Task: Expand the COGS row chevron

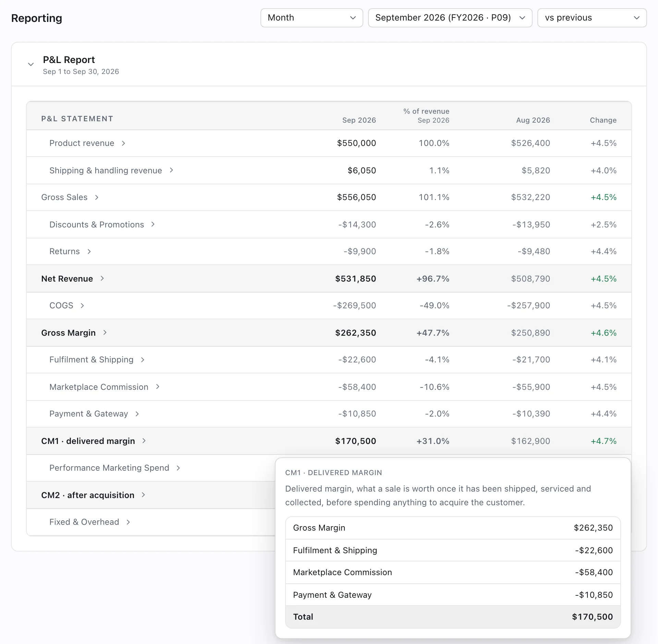Action: (82, 306)
